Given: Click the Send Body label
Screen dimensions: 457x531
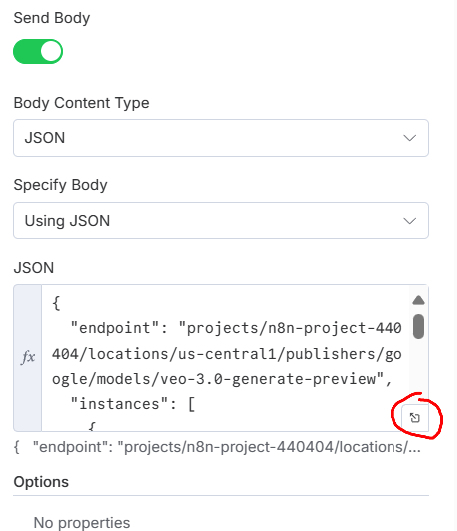Looking at the screenshot, I should point(52,18).
